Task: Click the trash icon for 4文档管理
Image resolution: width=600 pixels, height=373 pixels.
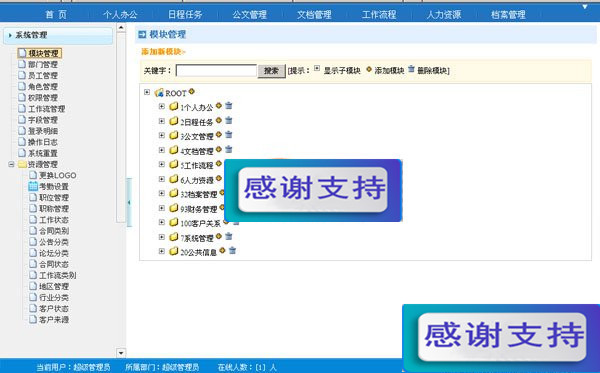Action: 228,150
